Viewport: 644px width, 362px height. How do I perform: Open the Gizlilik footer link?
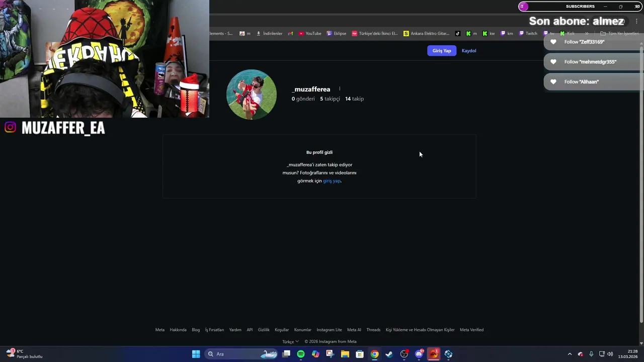coord(264,330)
